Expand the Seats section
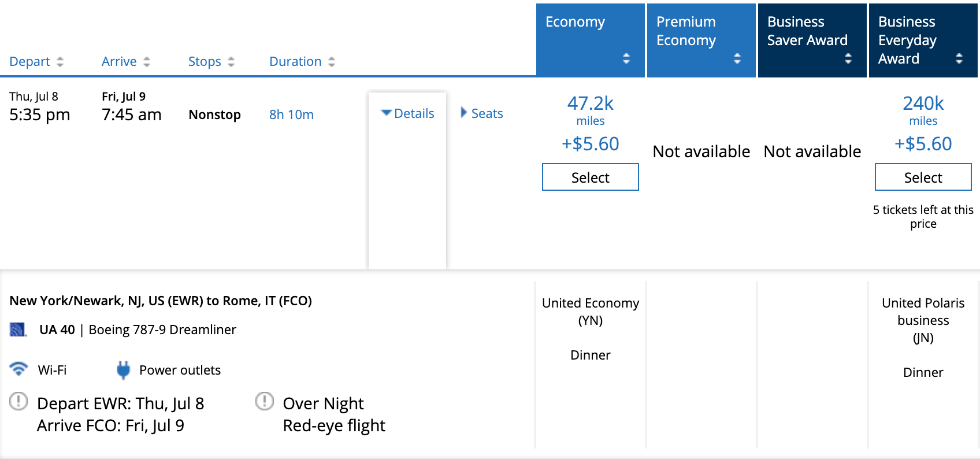The height and width of the screenshot is (459, 980). click(482, 113)
